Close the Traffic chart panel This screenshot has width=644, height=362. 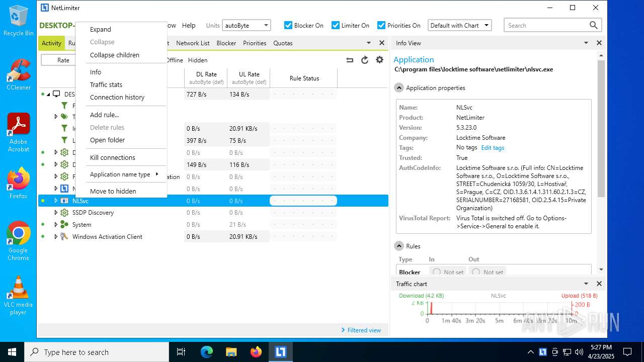(599, 284)
